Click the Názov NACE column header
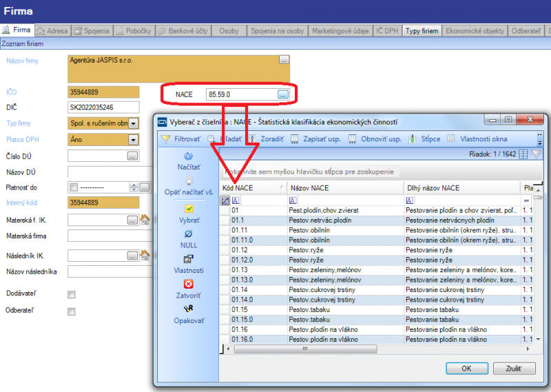Screen dimensions: 551x392 pyautogui.click(x=345, y=188)
